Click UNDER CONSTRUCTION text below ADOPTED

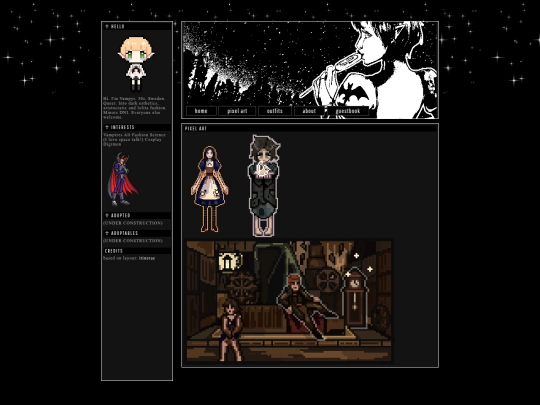coord(133,223)
